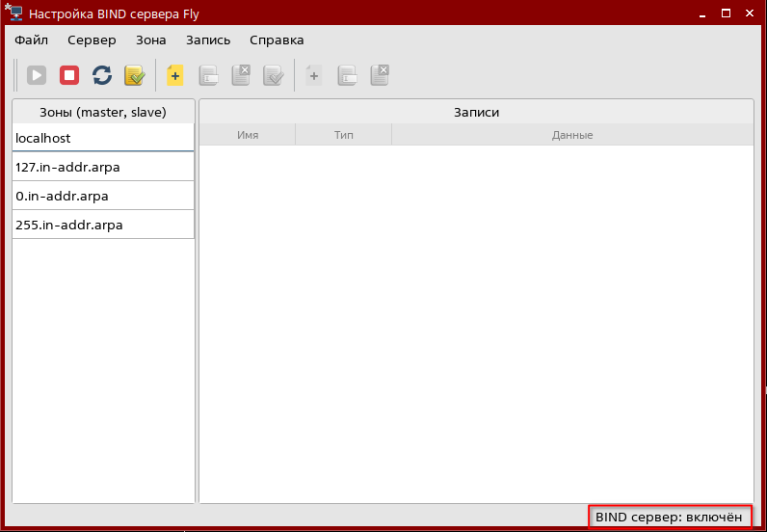Click the Данные column header
Screen dimensions: 767x532
[x=572, y=135]
